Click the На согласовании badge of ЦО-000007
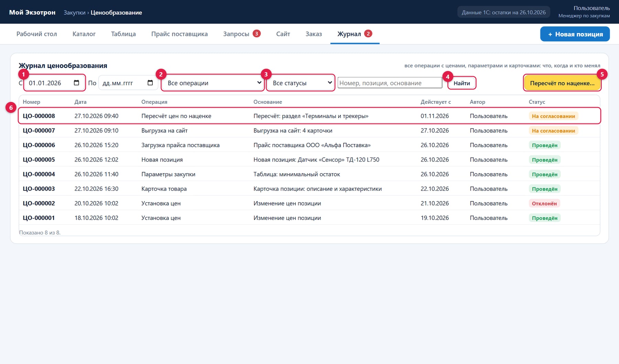The height and width of the screenshot is (364, 619). pos(553,131)
